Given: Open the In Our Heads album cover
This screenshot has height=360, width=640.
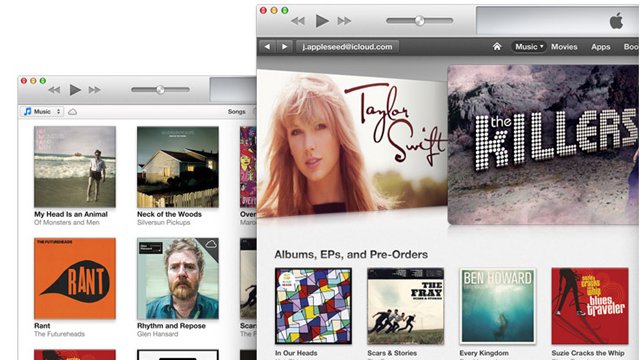Looking at the screenshot, I should pyautogui.click(x=313, y=306).
